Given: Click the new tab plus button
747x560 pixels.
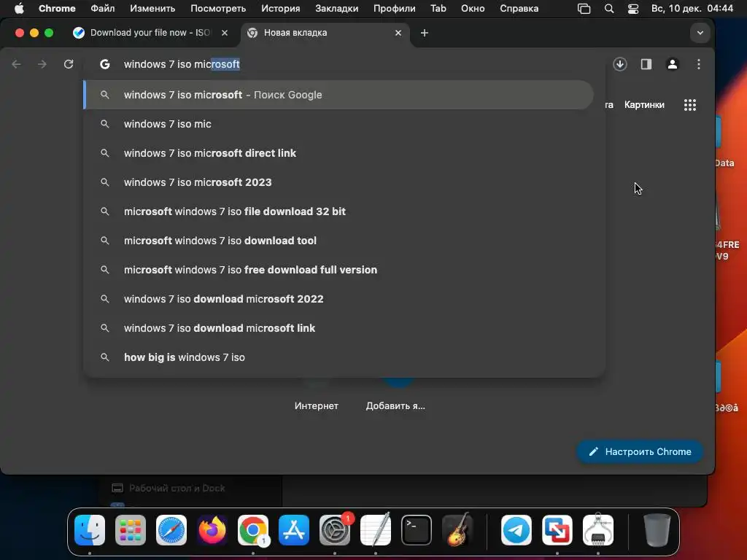Looking at the screenshot, I should 425,33.
